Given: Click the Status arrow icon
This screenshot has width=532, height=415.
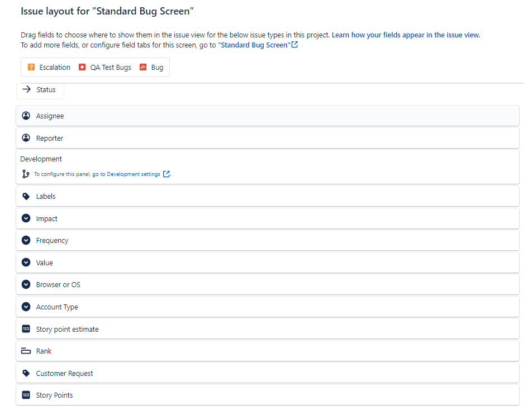Looking at the screenshot, I should tap(26, 89).
